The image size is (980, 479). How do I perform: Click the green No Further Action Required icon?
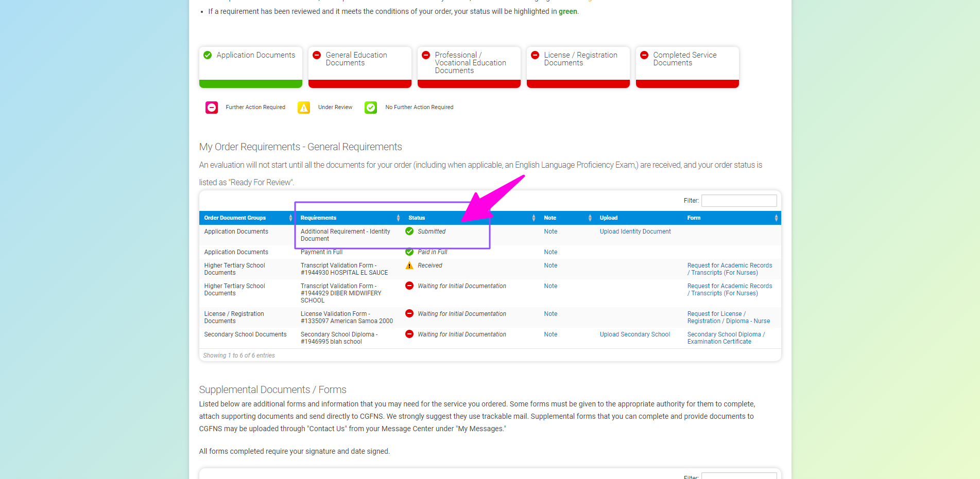point(371,108)
